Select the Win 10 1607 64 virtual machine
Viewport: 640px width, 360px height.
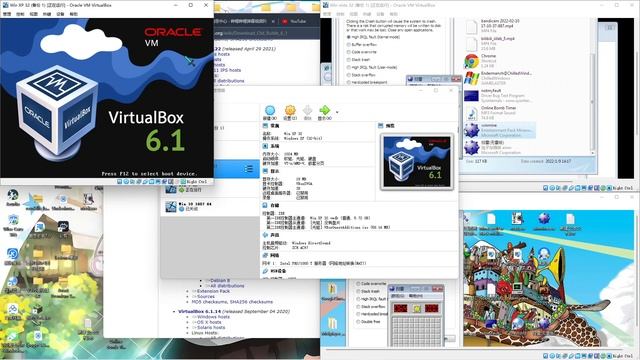pos(209,206)
